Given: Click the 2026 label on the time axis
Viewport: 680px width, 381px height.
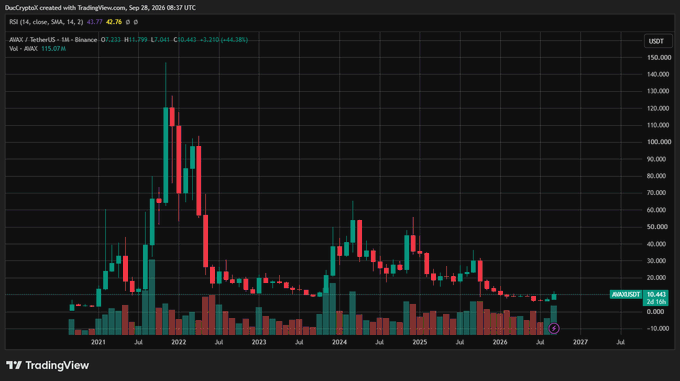Looking at the screenshot, I should coord(500,342).
